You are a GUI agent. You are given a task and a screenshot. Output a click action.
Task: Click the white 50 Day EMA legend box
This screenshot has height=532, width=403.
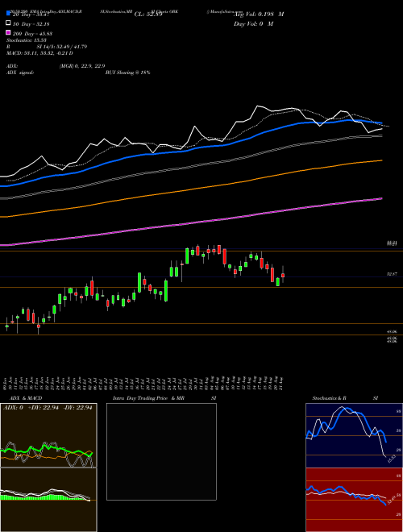[9, 23]
